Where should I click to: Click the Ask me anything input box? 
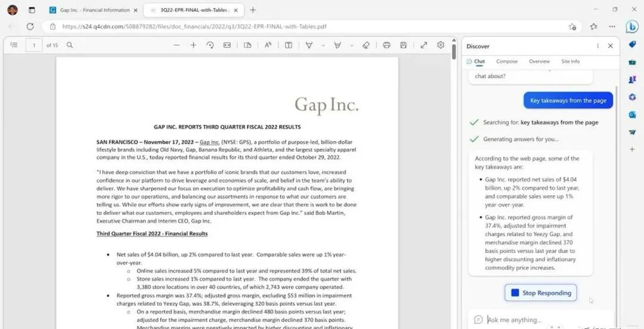tap(540, 319)
